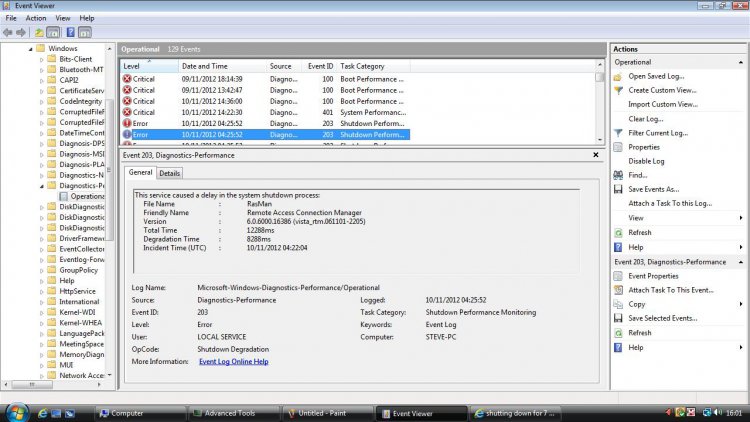Click Save Selected Events floppy icon

coord(618,318)
